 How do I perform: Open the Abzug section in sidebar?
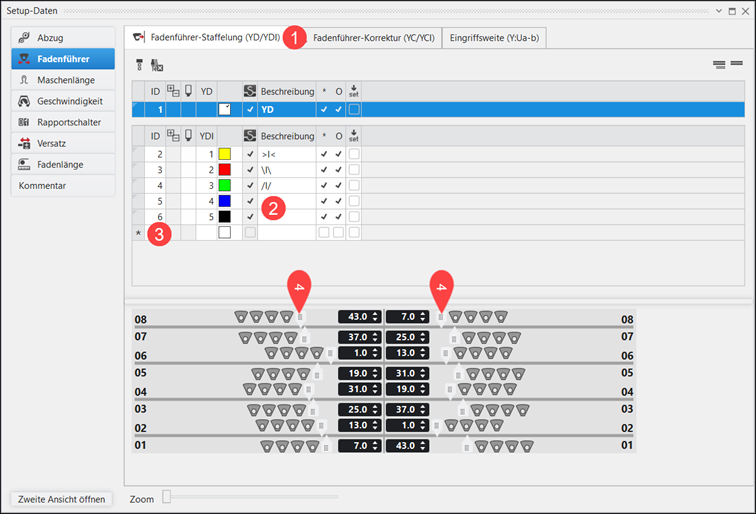63,38
